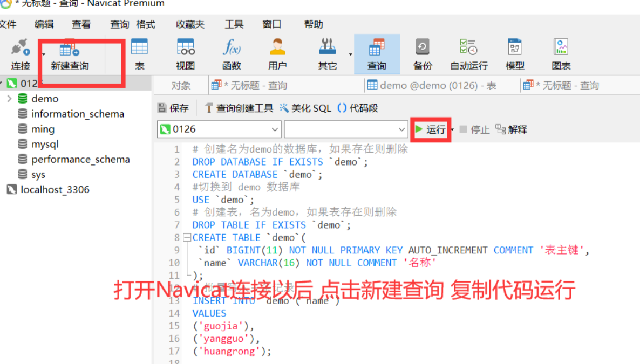Select localhost_3306 connection
Viewport: 640px width, 364px height.
(x=55, y=189)
